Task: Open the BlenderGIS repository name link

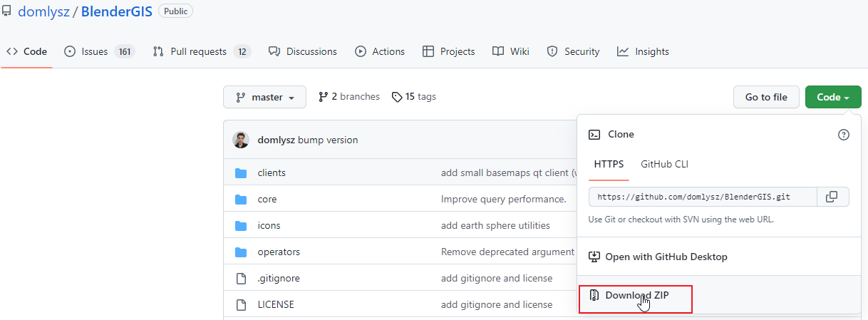Action: pyautogui.click(x=116, y=12)
